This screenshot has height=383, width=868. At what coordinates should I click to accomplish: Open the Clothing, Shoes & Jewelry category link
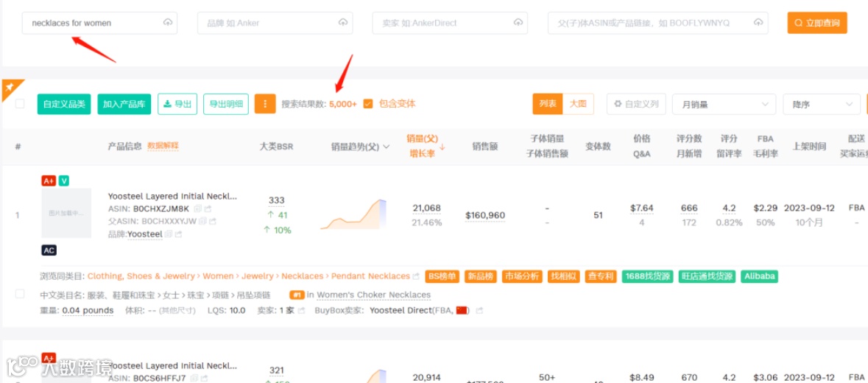(x=141, y=276)
